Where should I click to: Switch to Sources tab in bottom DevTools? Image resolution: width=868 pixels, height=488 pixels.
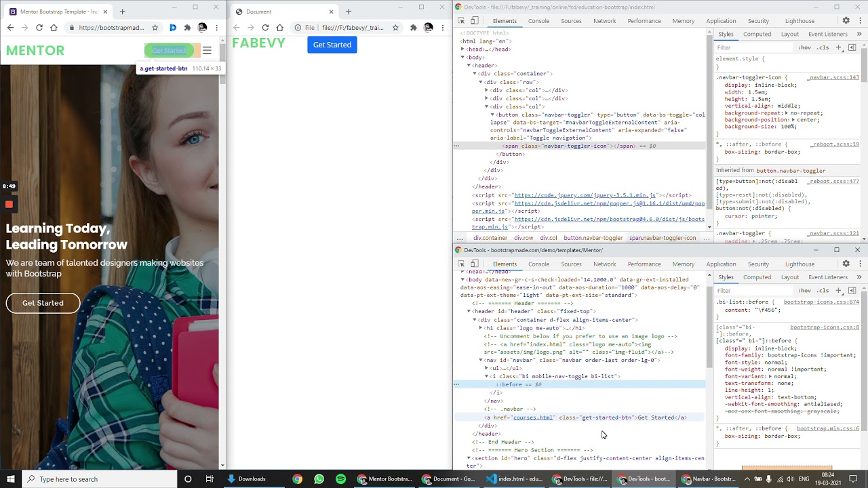click(x=571, y=264)
